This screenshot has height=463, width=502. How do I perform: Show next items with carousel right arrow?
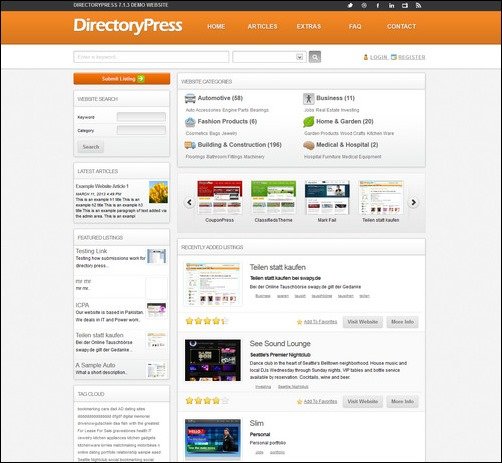(x=414, y=202)
